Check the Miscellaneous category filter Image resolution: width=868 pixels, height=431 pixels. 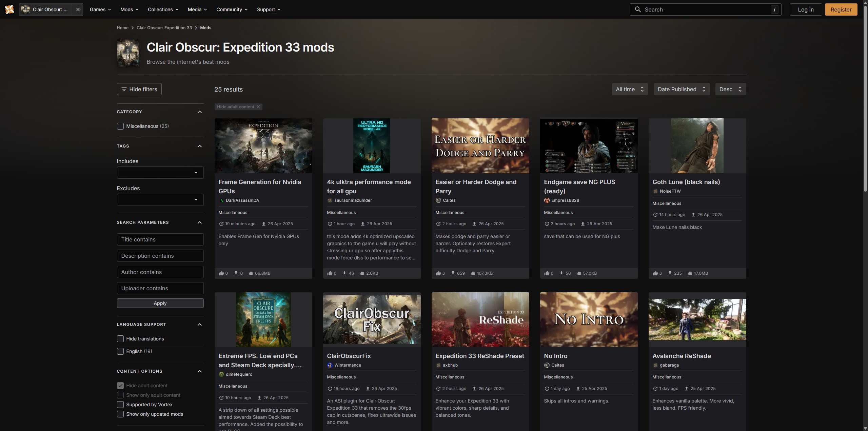point(120,126)
